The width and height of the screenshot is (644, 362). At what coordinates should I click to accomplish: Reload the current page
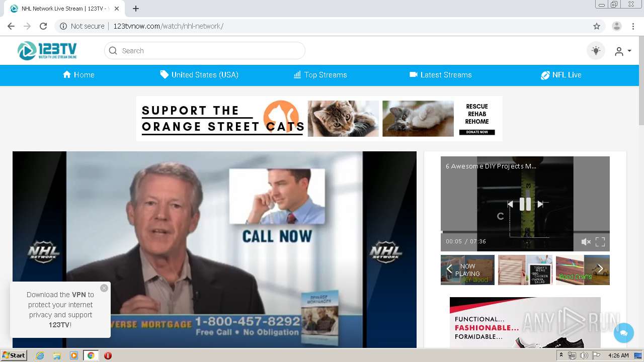tap(43, 26)
